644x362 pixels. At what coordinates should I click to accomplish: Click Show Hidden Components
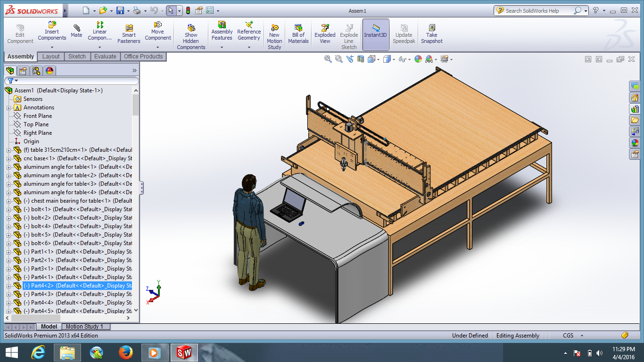(191, 37)
